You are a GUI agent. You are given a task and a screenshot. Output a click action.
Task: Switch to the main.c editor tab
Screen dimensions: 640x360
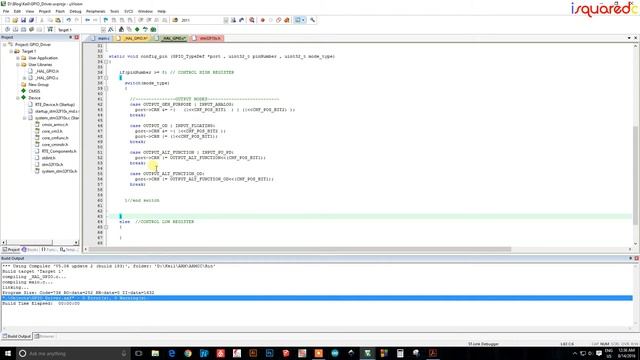[x=100, y=38]
